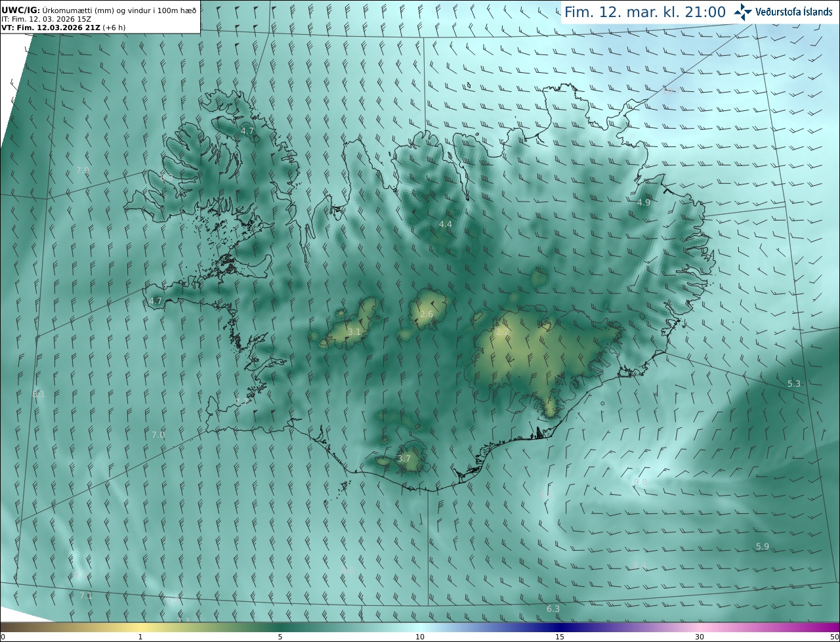Image resolution: width=840 pixels, height=642 pixels.
Task: Click the colorbar tick label 15
Action: [560, 637]
